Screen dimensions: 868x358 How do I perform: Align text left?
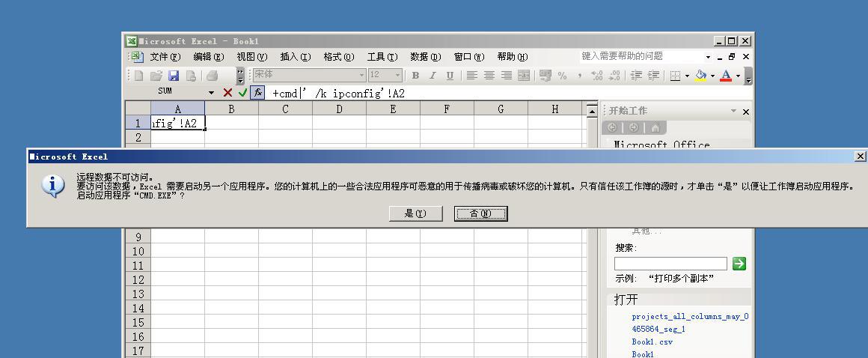tap(471, 76)
